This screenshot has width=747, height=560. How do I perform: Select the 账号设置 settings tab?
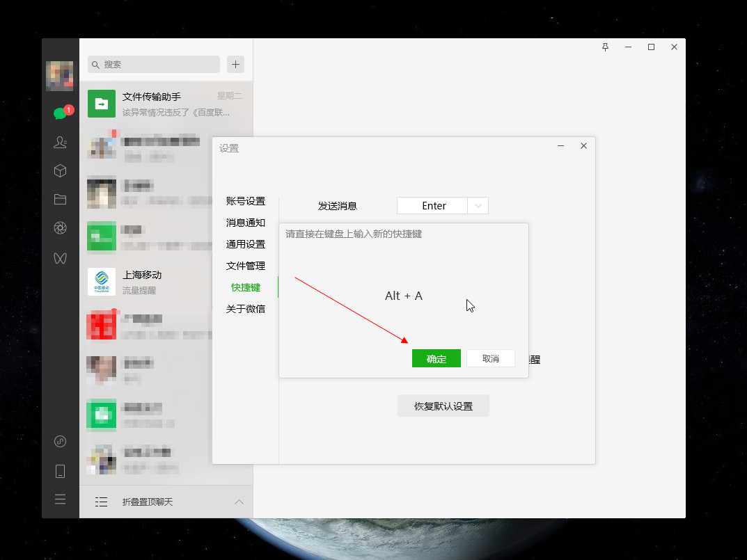click(x=245, y=201)
